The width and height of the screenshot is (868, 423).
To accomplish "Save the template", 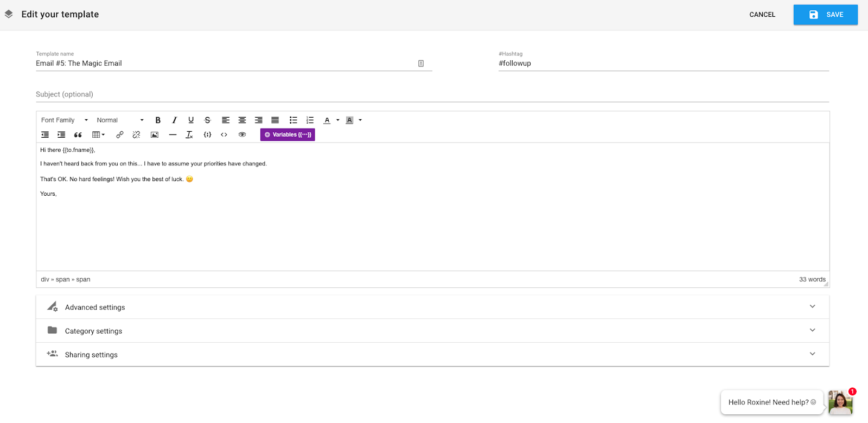I will 826,15.
